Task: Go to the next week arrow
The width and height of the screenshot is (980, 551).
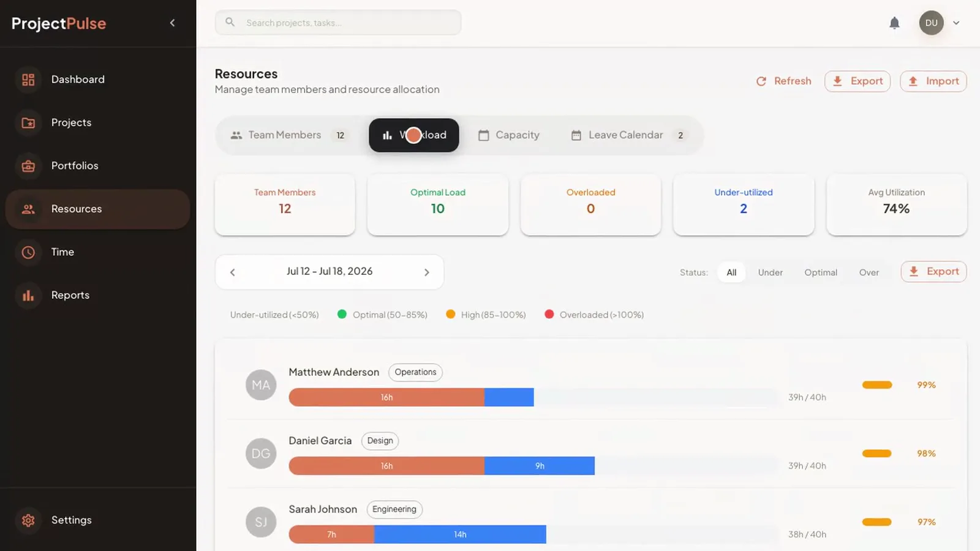Action: (427, 272)
